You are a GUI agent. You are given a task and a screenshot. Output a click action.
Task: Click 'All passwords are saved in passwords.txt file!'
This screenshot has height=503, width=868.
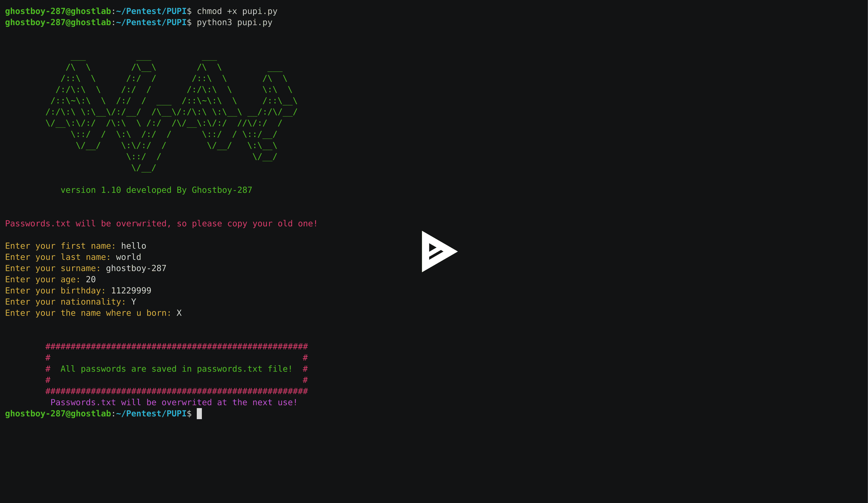point(176,369)
